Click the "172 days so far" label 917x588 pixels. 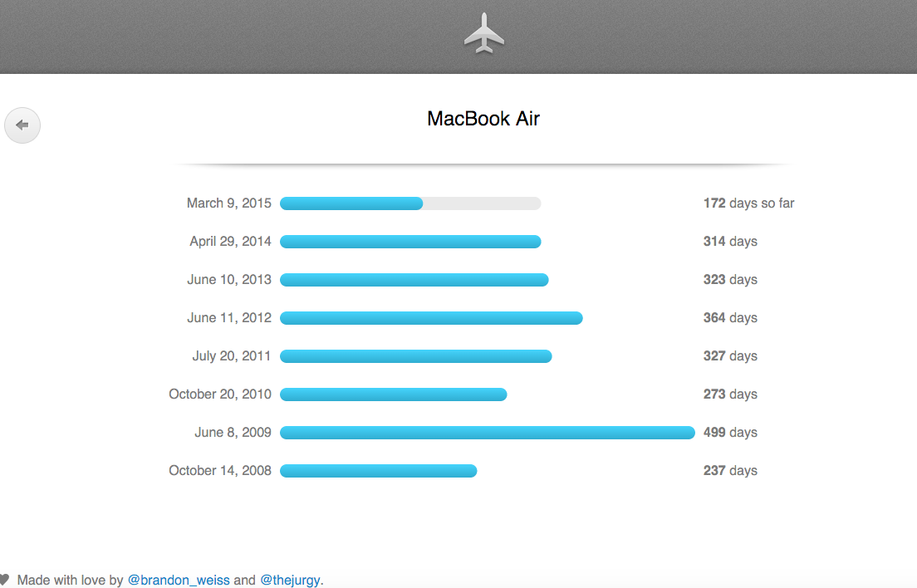tap(748, 203)
